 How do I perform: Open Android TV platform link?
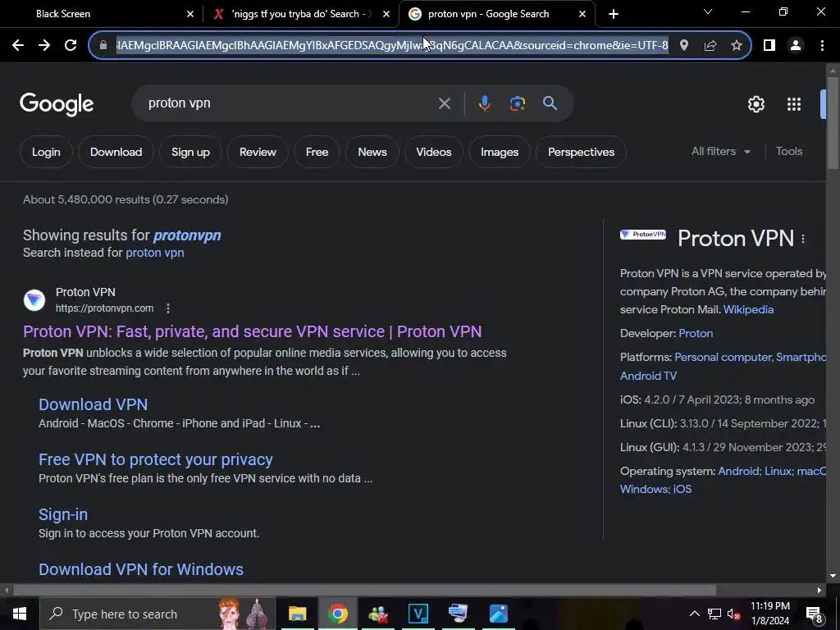point(648,376)
